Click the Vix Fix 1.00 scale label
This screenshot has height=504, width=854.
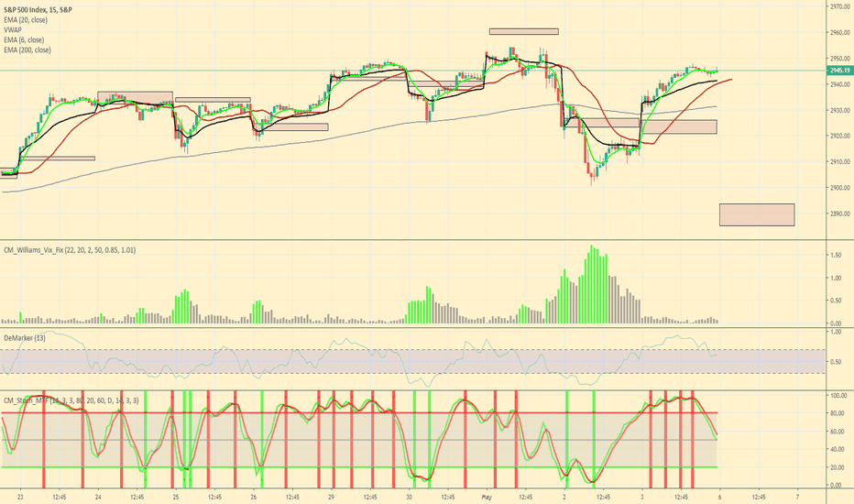836,278
